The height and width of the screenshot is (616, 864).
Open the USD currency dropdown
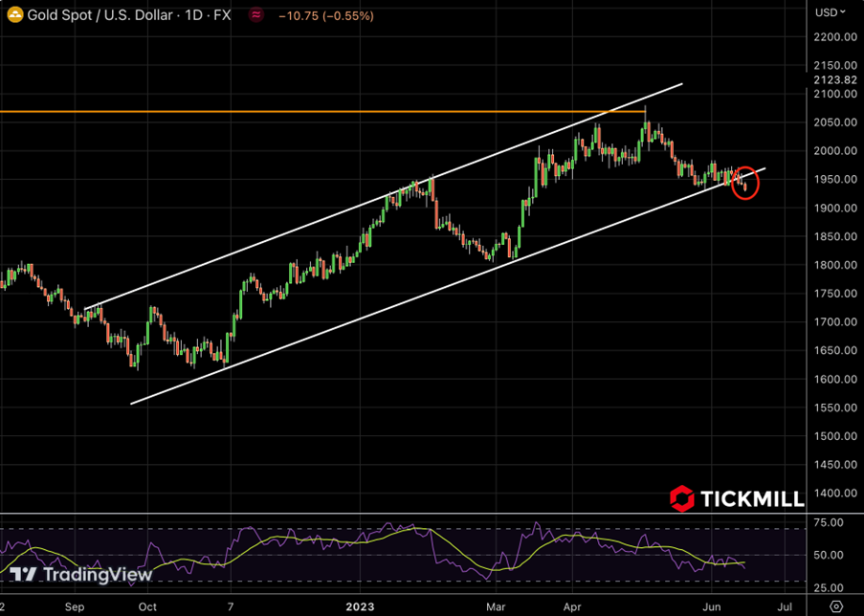pos(831,12)
